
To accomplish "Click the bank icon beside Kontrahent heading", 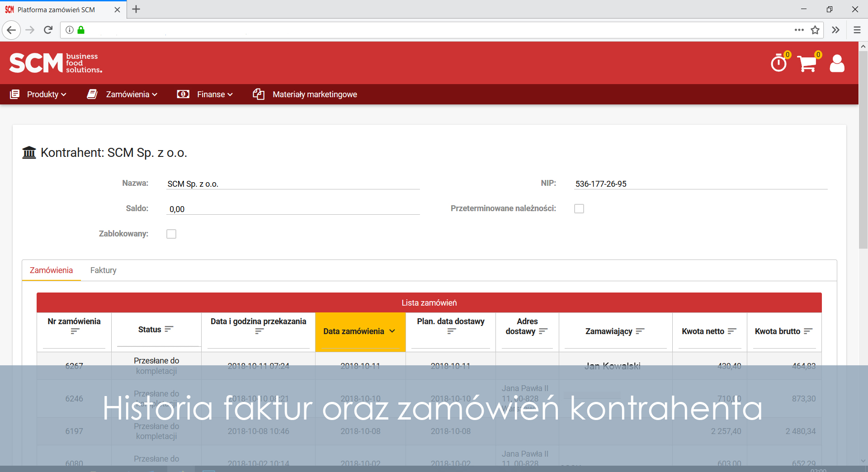I will [x=29, y=152].
